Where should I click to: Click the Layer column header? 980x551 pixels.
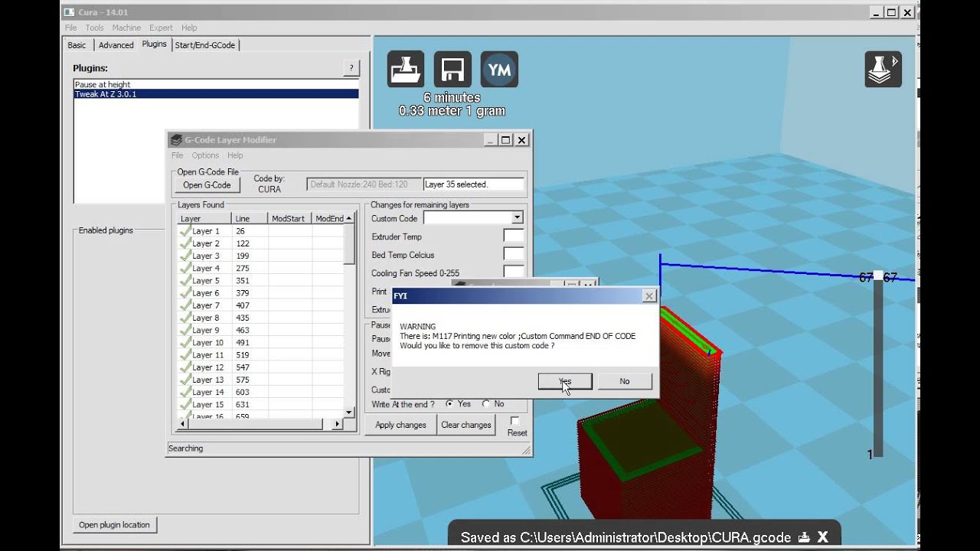tap(204, 218)
